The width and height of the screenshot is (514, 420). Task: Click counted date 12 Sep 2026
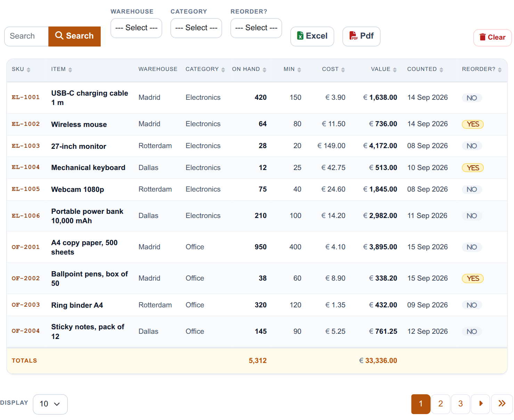(427, 331)
